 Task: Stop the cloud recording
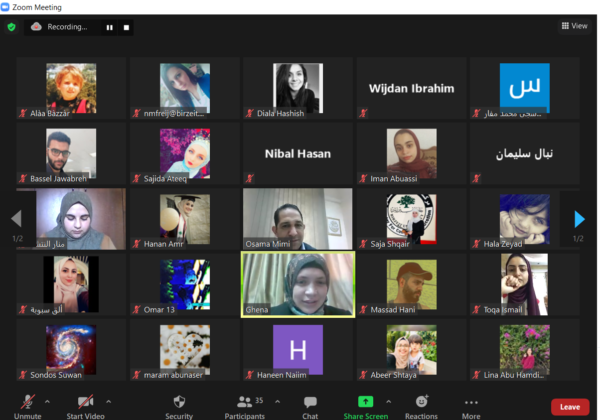pyautogui.click(x=126, y=28)
